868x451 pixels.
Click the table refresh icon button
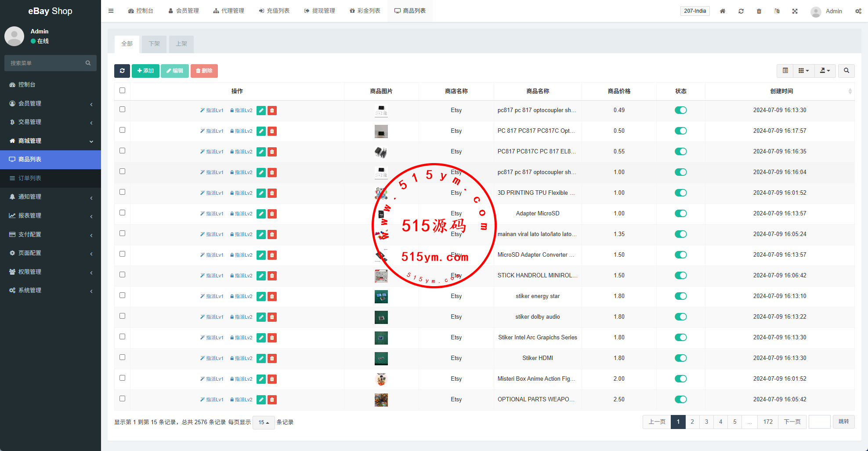coord(122,71)
